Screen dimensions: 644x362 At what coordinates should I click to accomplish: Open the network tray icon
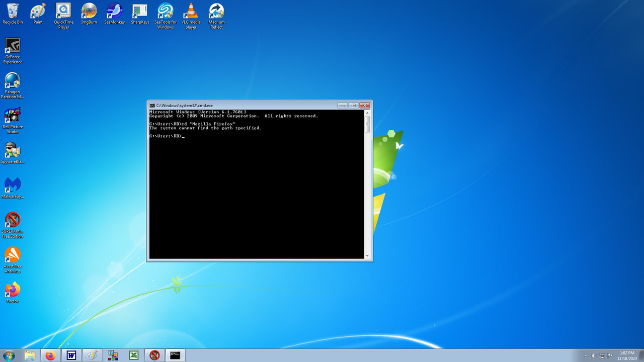pos(602,355)
